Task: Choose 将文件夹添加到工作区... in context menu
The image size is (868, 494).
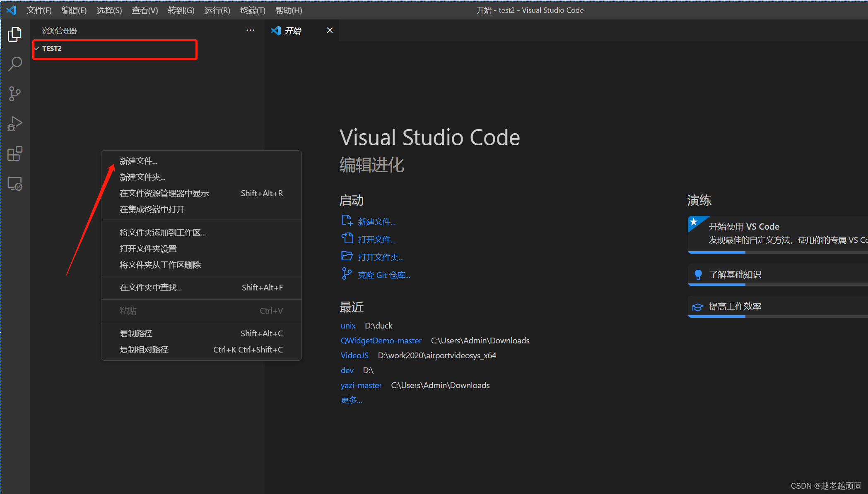Action: click(x=201, y=233)
